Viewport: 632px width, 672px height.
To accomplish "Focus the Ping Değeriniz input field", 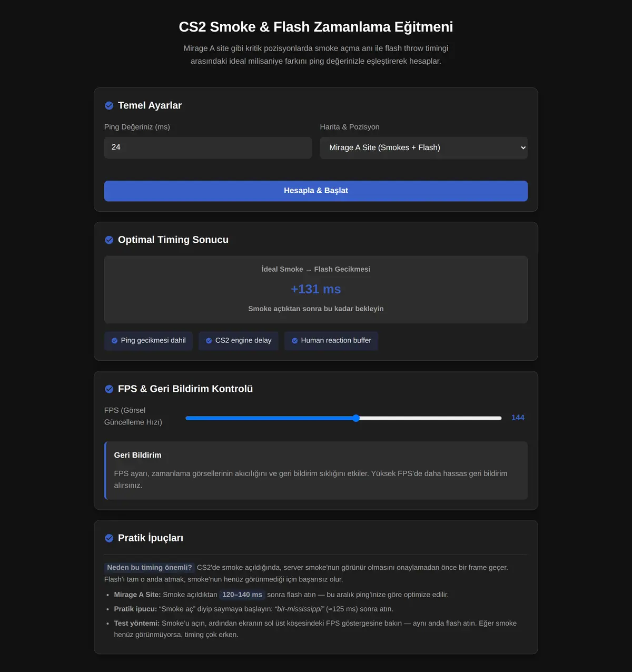I will pos(208,147).
